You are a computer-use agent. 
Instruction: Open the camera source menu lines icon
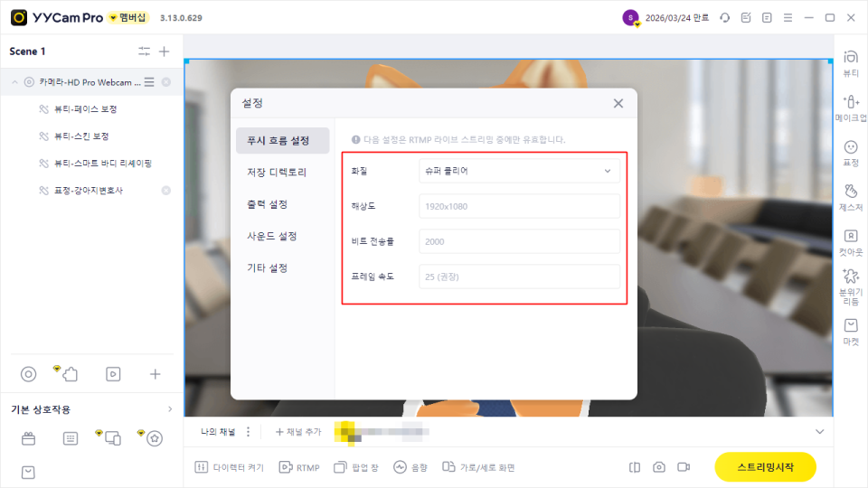click(x=149, y=82)
